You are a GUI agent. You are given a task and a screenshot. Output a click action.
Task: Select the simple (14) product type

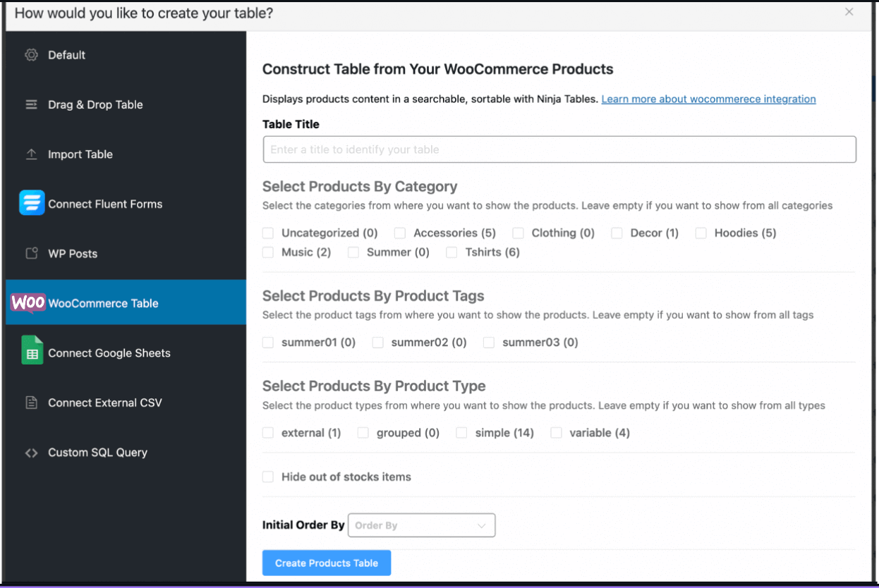click(461, 432)
